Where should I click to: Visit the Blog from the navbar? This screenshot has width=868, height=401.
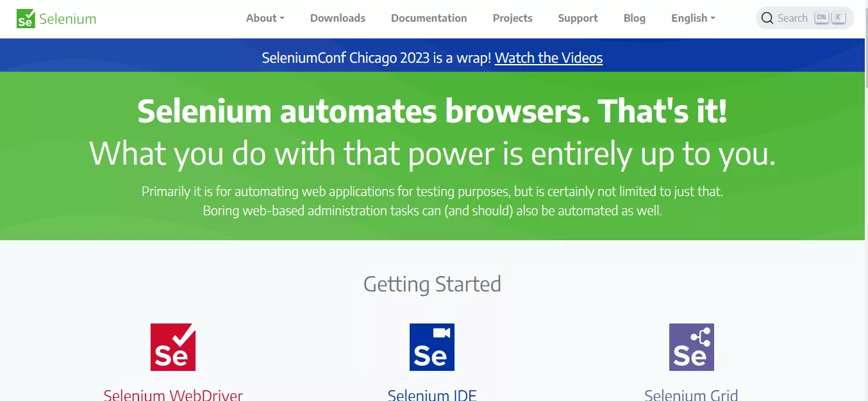pyautogui.click(x=634, y=18)
